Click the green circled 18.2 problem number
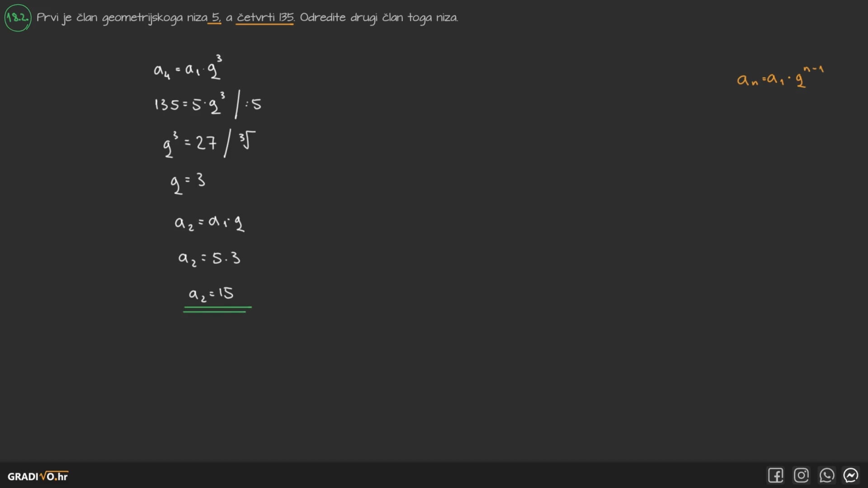The width and height of the screenshot is (868, 488). pyautogui.click(x=18, y=18)
